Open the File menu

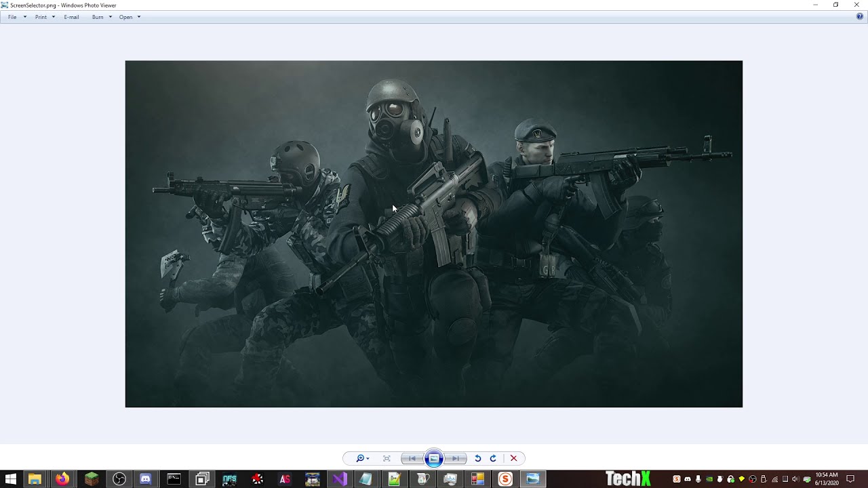coord(17,17)
